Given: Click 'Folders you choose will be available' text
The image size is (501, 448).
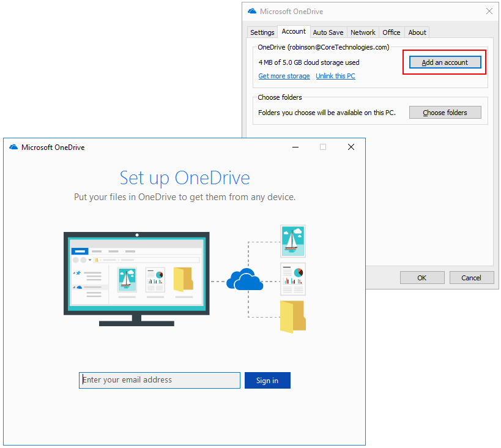Looking at the screenshot, I should (327, 113).
